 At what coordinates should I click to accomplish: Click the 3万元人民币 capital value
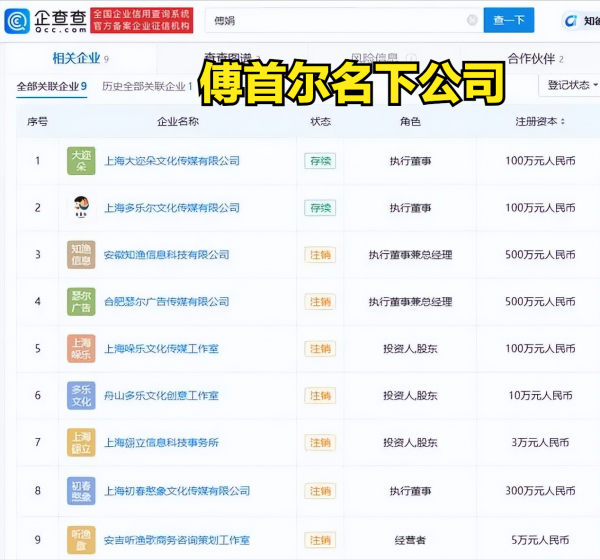(x=540, y=442)
